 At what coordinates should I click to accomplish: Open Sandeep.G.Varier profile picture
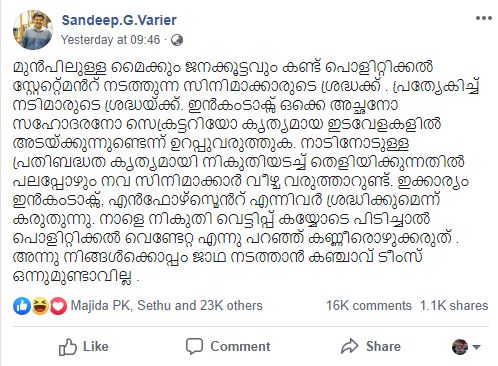33,30
